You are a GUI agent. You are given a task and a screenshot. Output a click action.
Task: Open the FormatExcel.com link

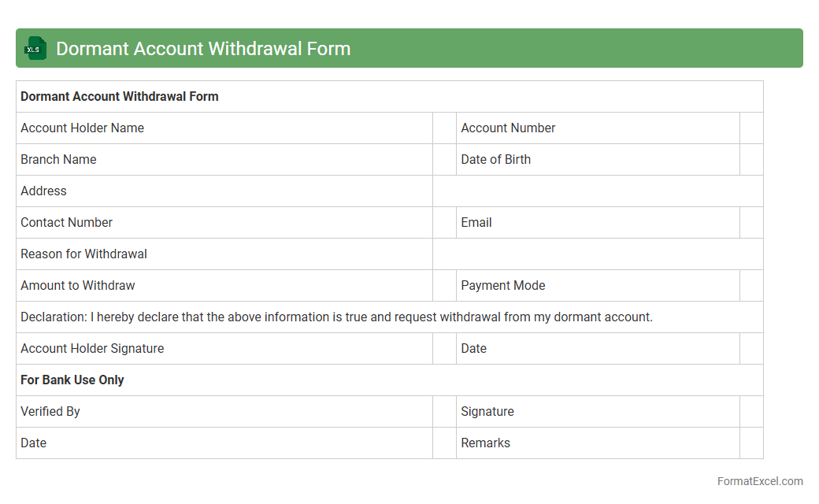(759, 481)
